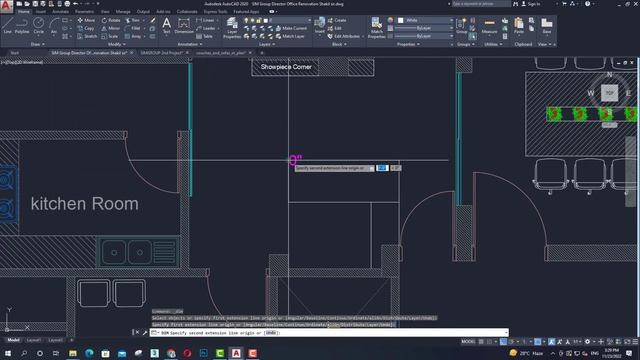Toggle clean screen icon in status bar
Image resolution: width=640 pixels, height=360 pixels.
[627, 342]
